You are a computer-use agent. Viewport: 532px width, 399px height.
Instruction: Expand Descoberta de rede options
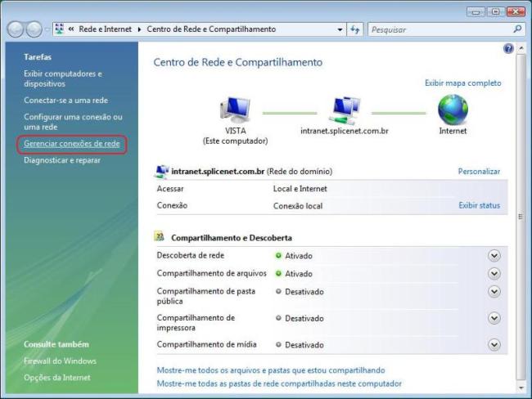coord(494,256)
